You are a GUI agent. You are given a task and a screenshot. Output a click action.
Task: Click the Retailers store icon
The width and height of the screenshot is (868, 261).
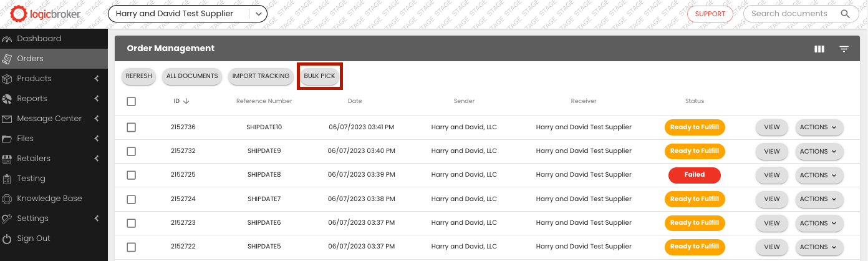coord(7,159)
